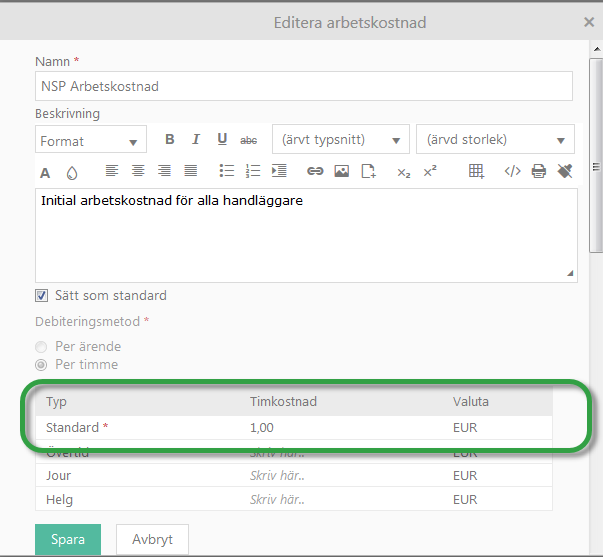Select the Per timme radio button

[42, 365]
